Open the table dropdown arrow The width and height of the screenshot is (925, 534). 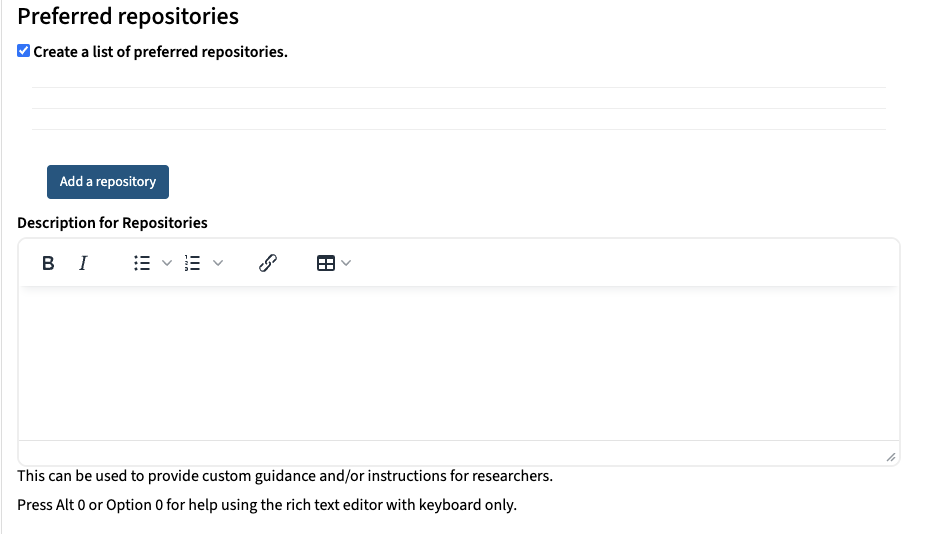point(347,263)
